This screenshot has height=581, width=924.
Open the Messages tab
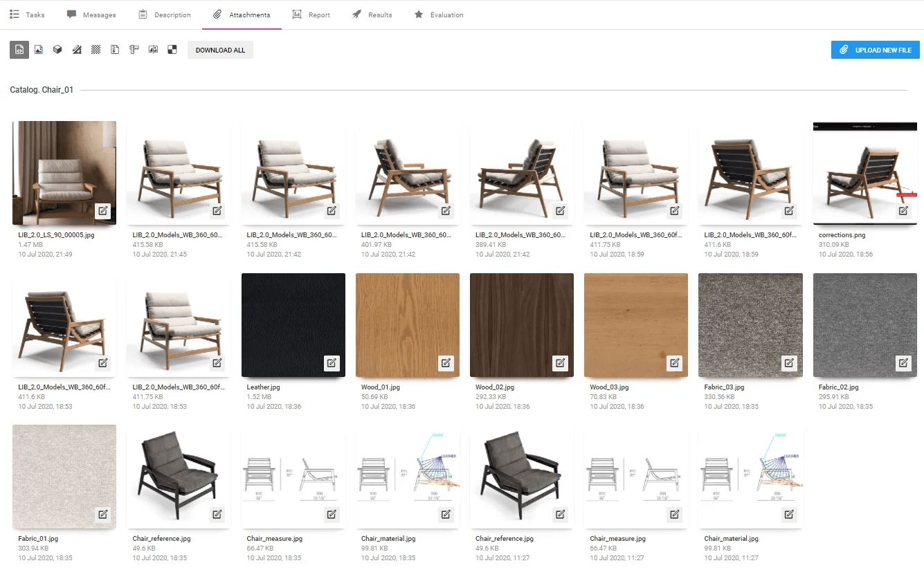point(91,15)
